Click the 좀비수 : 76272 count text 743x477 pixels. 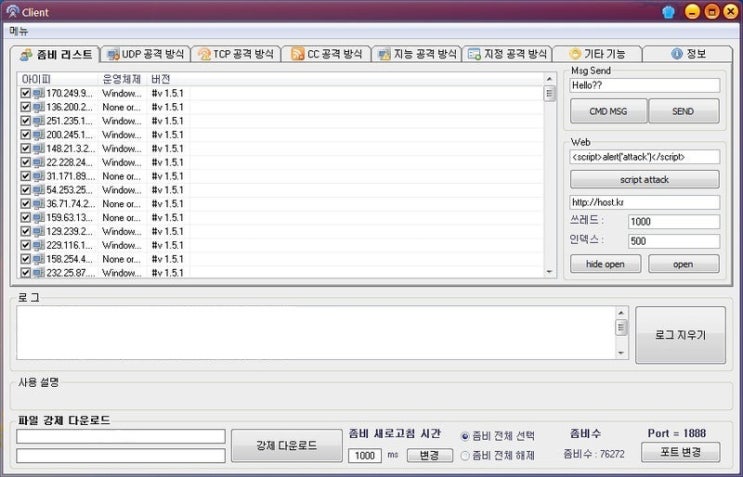(594, 454)
